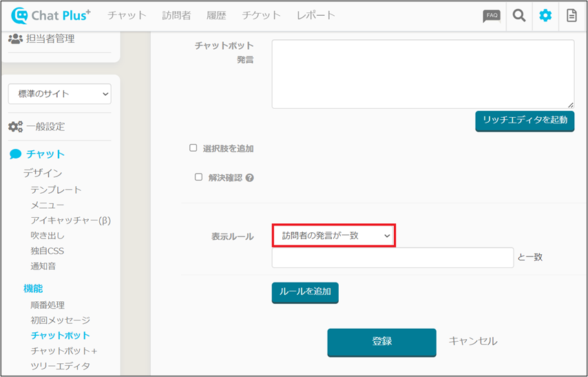
Task: Click the 一般設定 gears icon
Action: point(15,127)
